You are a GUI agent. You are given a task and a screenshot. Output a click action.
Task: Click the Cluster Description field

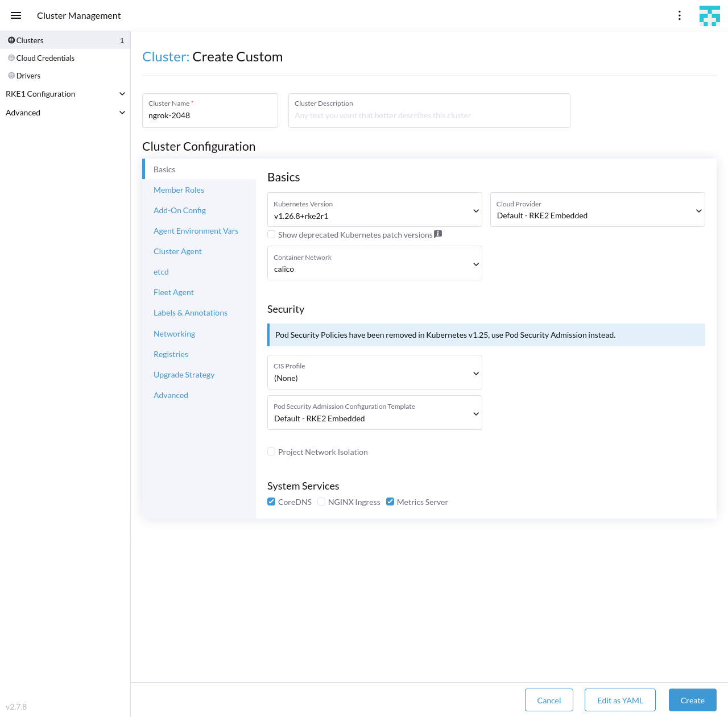429,110
